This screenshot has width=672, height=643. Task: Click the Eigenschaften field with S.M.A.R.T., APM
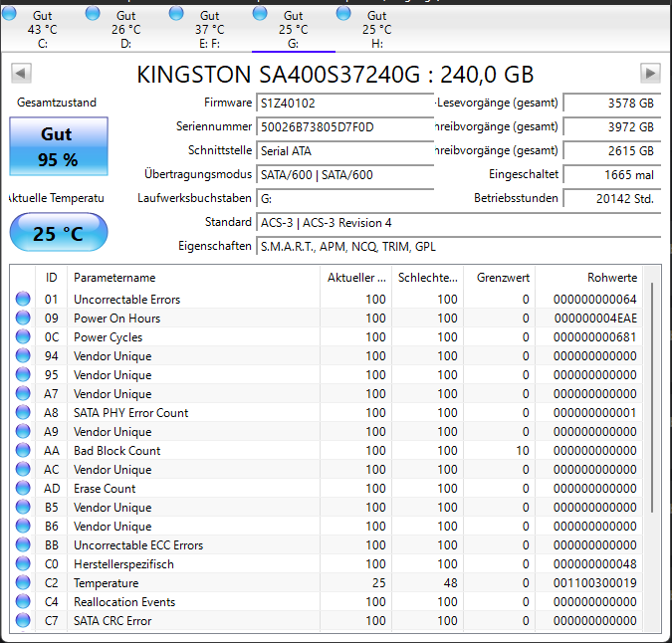pyautogui.click(x=459, y=247)
